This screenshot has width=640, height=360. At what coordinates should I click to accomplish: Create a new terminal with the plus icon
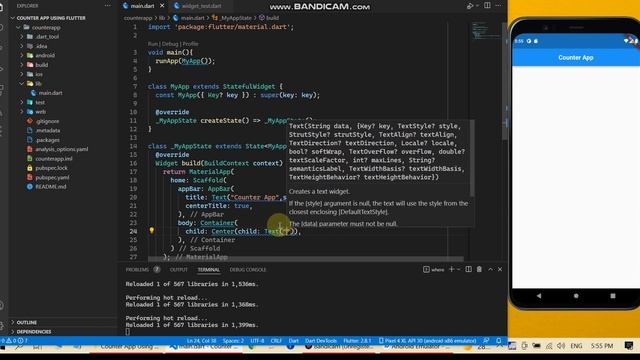451,269
